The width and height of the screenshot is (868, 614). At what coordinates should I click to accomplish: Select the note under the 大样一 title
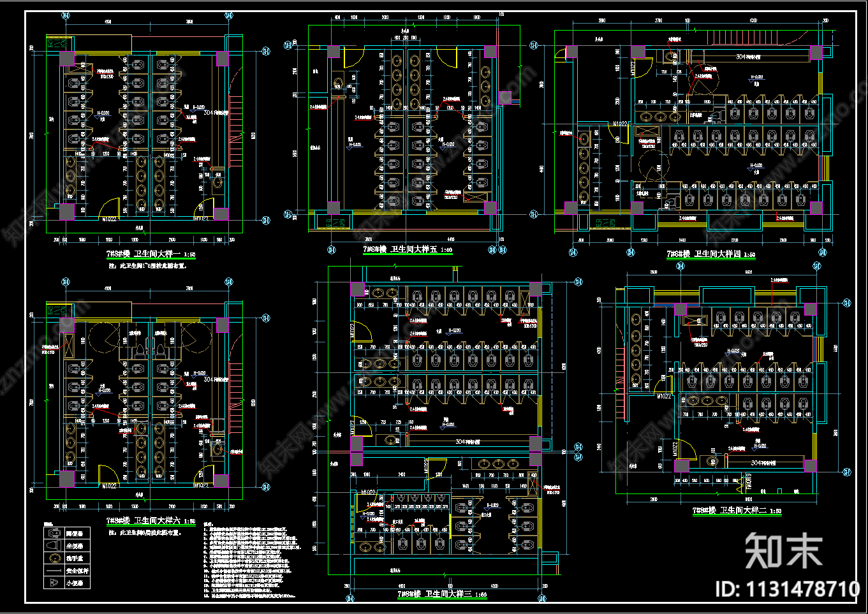(x=148, y=265)
